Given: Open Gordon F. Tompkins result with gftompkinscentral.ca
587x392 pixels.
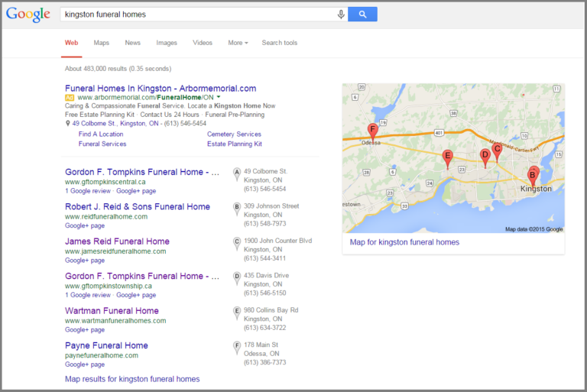Looking at the screenshot, I should [x=142, y=172].
